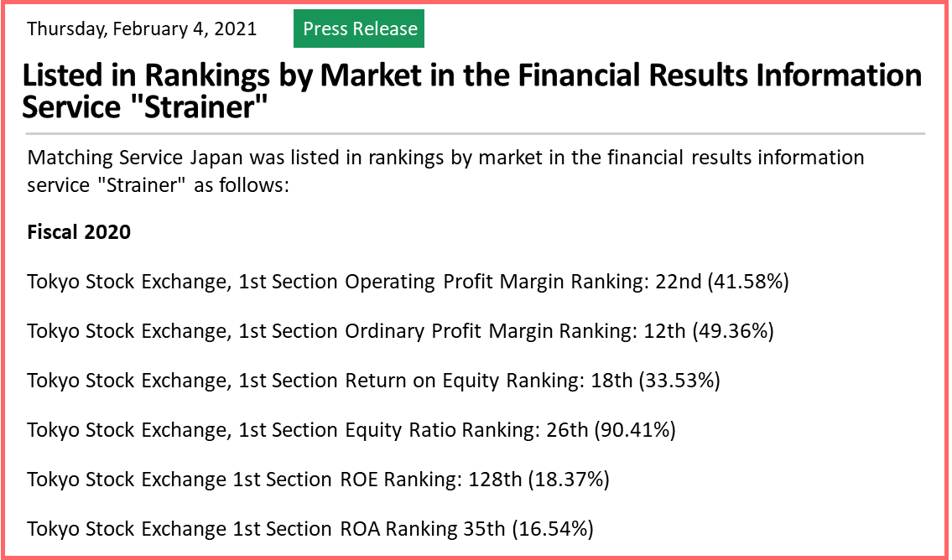Click the 41.58% value
This screenshot has width=952, height=560.
748,283
